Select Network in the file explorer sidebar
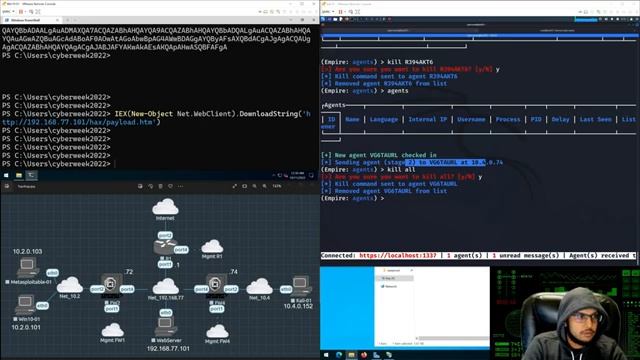This screenshot has width=640, height=360. point(391,287)
